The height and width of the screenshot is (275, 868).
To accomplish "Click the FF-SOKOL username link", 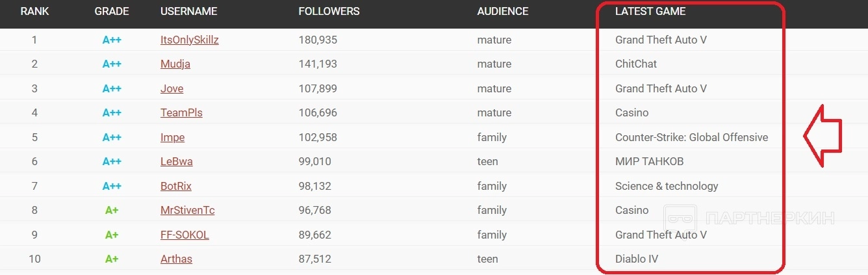I will [x=185, y=235].
